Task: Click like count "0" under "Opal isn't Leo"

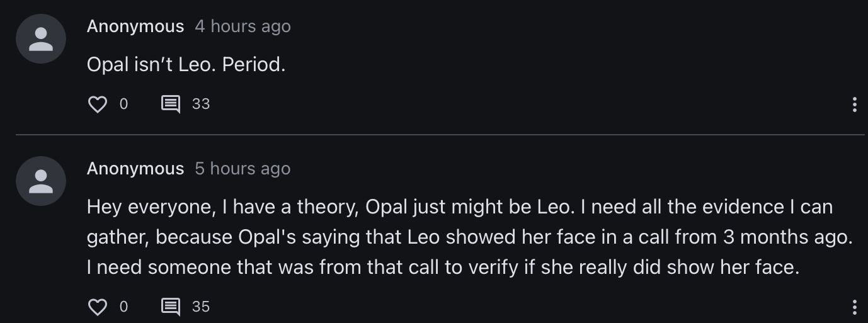Action: click(123, 104)
